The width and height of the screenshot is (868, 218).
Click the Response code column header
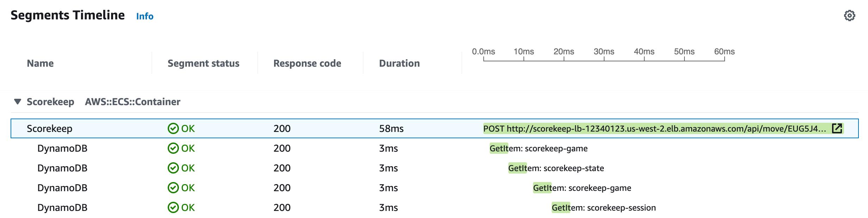click(x=307, y=63)
